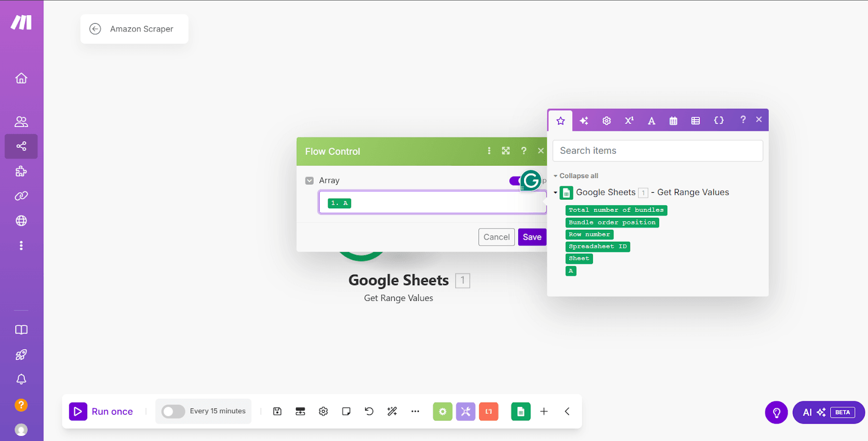Open orange Help question mark in sidebar
This screenshot has height=441, width=868.
click(21, 405)
